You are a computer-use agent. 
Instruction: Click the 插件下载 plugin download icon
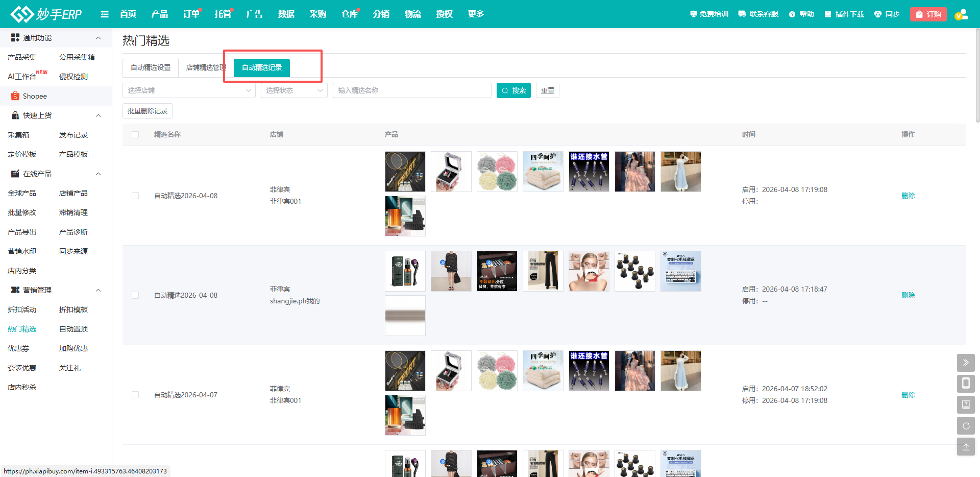(828, 14)
